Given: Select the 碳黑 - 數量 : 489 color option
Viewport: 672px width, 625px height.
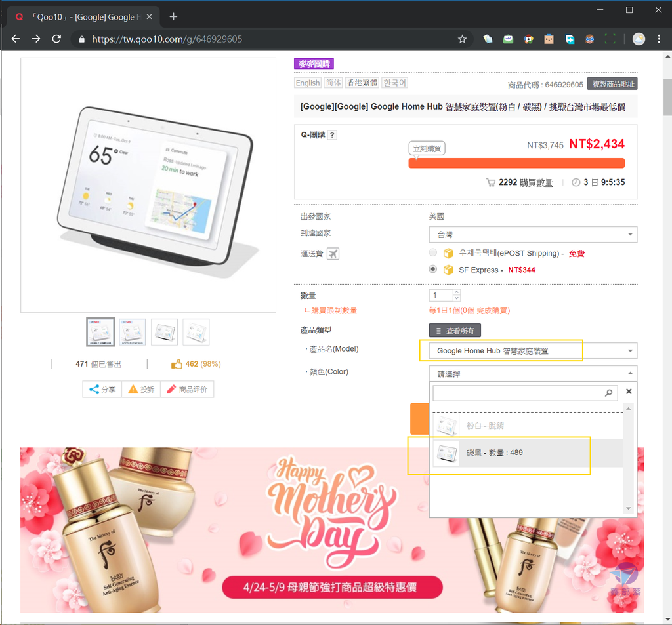Looking at the screenshot, I should pos(527,453).
